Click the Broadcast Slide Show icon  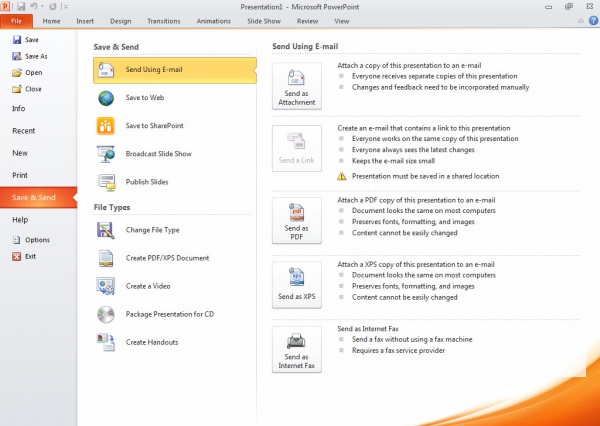pyautogui.click(x=106, y=154)
